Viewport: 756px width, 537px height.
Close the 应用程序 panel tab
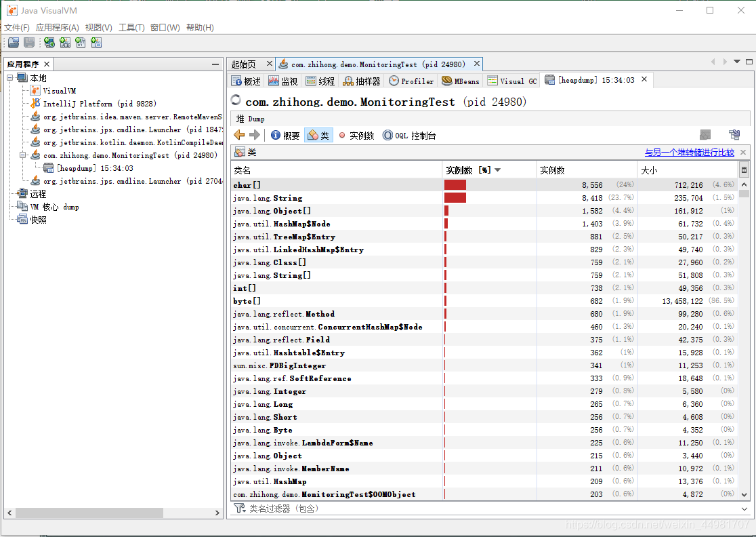tap(47, 64)
